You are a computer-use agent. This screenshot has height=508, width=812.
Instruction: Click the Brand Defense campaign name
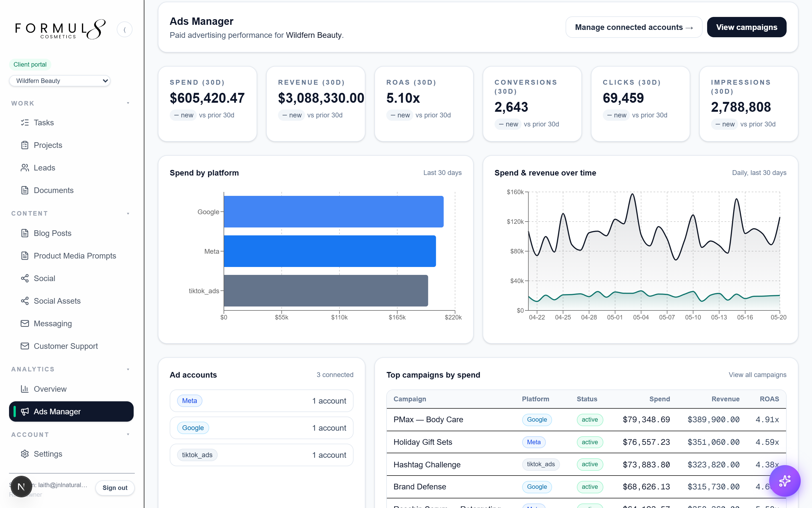point(420,487)
